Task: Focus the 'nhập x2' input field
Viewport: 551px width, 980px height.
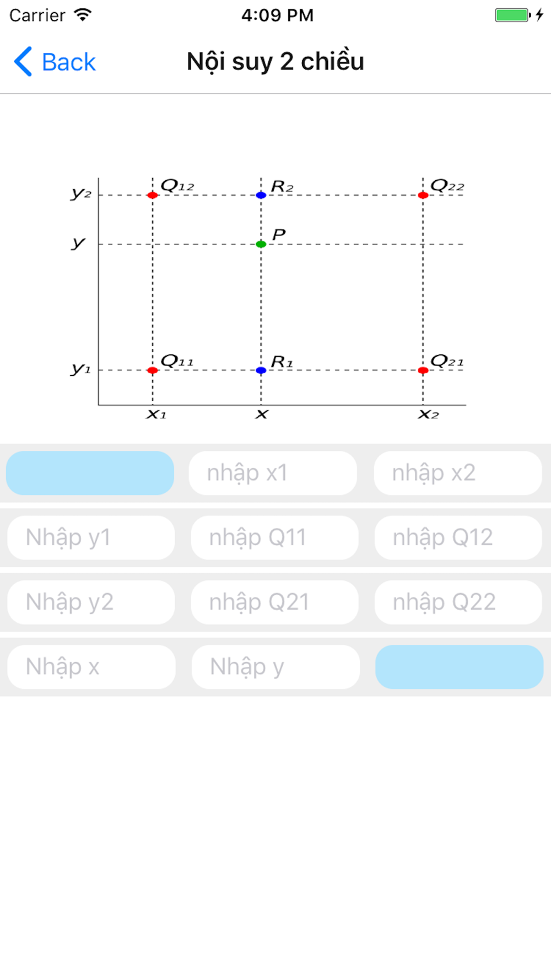Action: pos(458,473)
